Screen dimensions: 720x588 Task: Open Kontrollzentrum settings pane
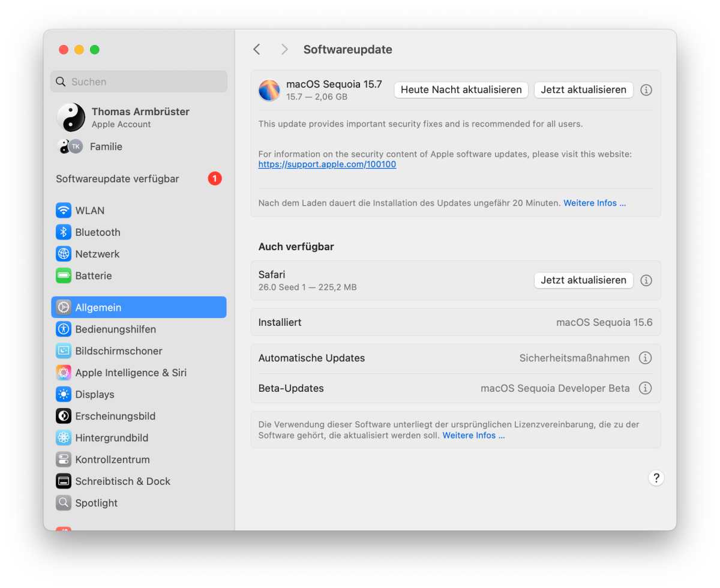click(139, 460)
